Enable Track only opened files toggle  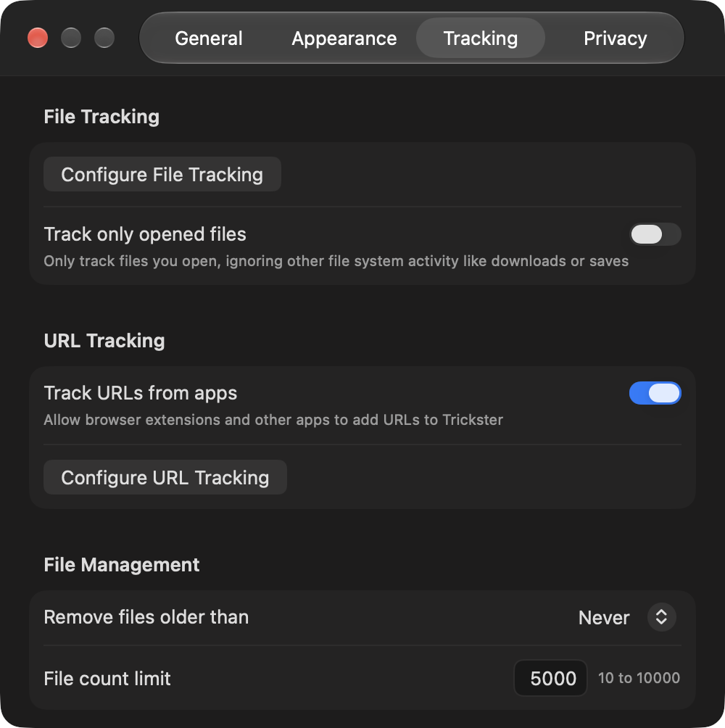tap(655, 234)
